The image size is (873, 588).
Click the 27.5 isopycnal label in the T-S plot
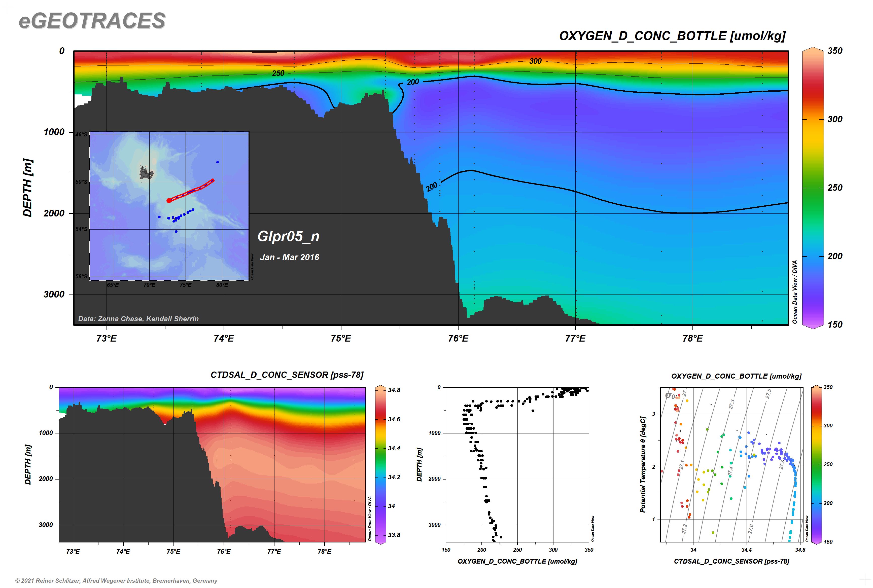pyautogui.click(x=769, y=394)
